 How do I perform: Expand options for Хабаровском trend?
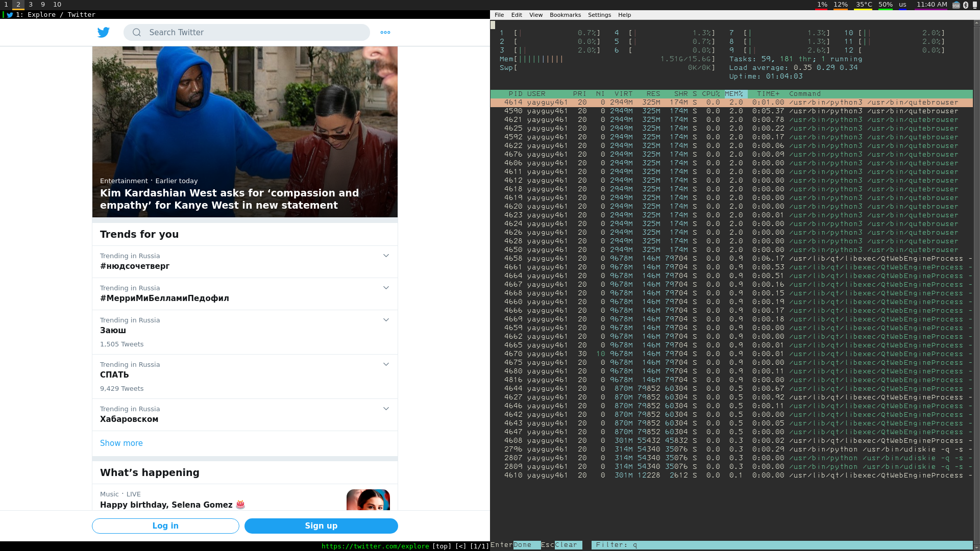[x=386, y=409]
